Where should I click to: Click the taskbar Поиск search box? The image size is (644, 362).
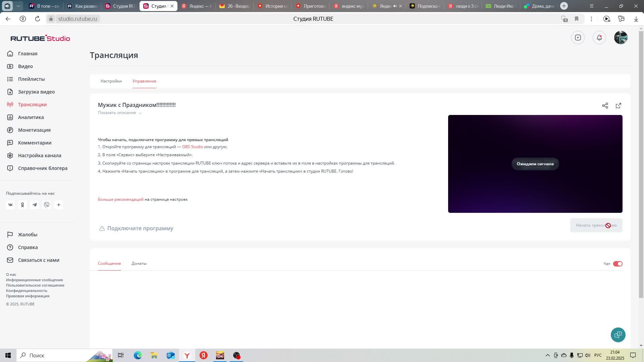click(x=64, y=355)
